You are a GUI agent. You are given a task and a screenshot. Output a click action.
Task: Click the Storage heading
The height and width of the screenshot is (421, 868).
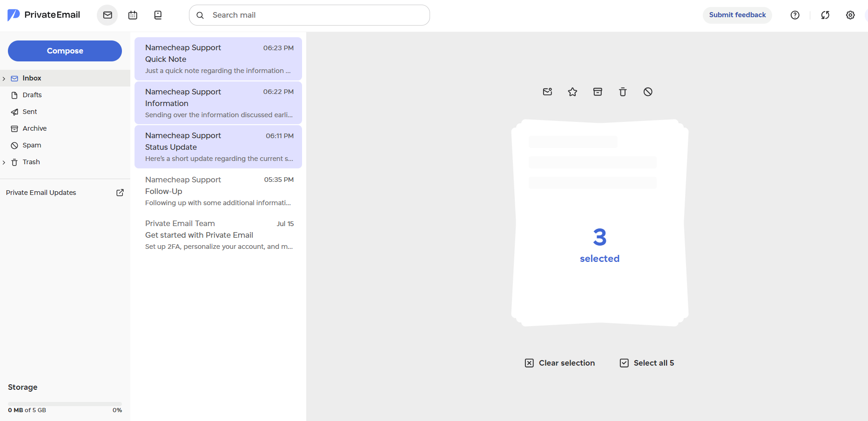click(23, 387)
